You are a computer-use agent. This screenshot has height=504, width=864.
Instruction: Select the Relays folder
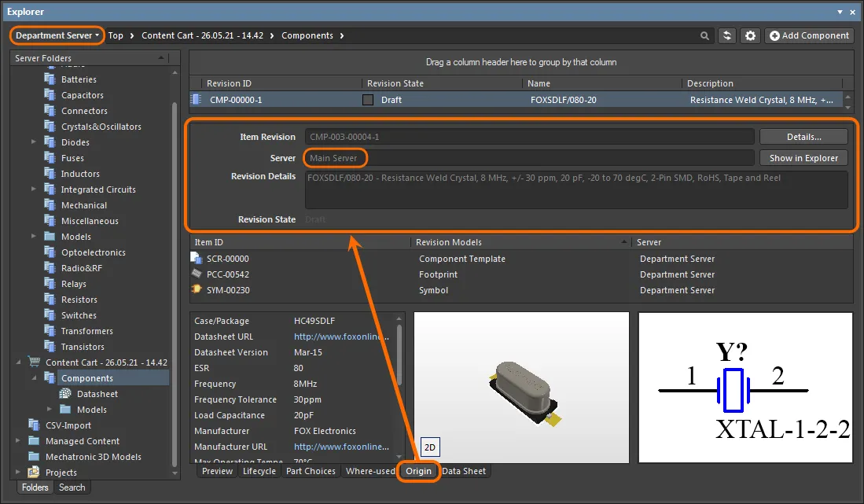coord(73,284)
